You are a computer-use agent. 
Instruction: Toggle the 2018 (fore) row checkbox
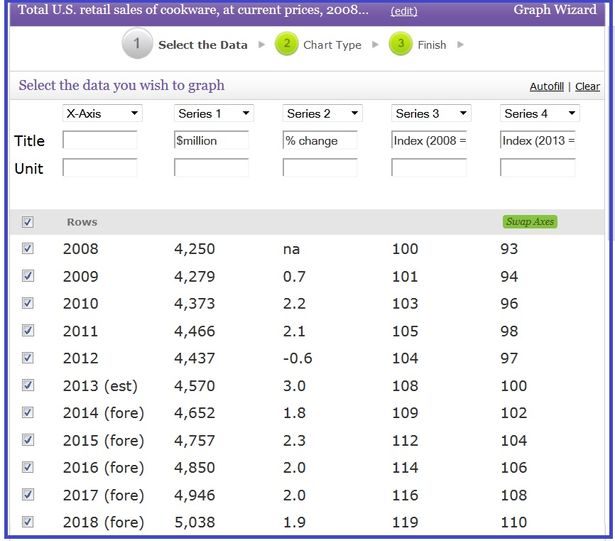click(x=27, y=521)
